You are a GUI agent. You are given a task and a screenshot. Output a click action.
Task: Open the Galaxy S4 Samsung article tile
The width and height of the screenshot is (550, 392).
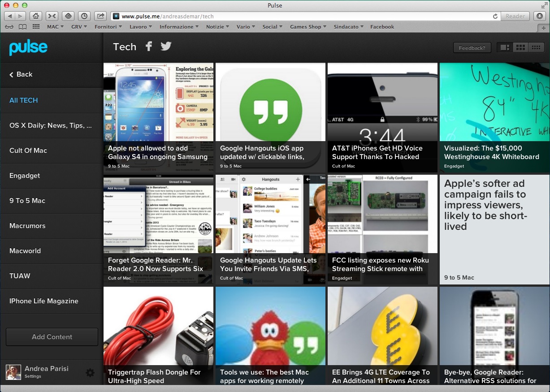(159, 118)
